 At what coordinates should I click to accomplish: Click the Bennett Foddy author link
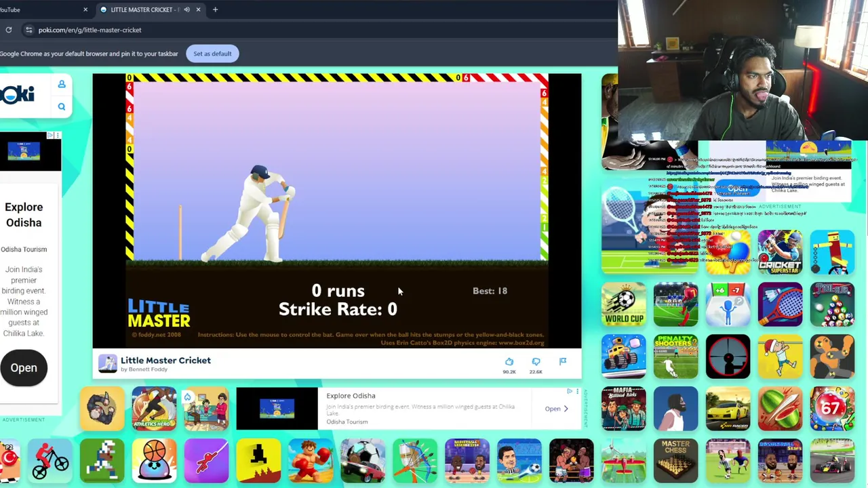tap(147, 369)
